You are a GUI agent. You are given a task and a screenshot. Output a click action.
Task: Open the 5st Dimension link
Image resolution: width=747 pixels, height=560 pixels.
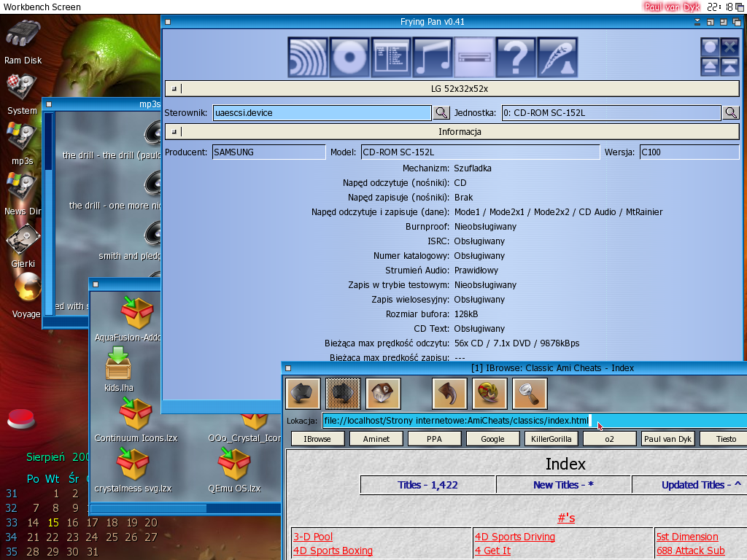687,537
